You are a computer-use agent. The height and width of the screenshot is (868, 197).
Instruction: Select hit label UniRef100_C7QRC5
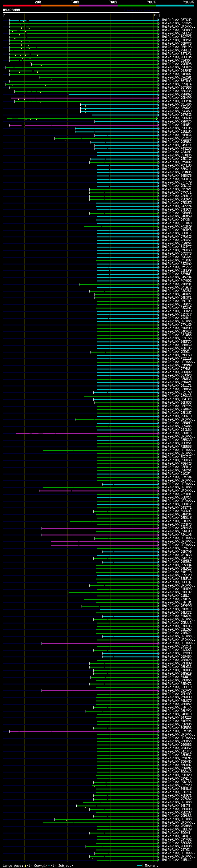click(x=176, y=304)
